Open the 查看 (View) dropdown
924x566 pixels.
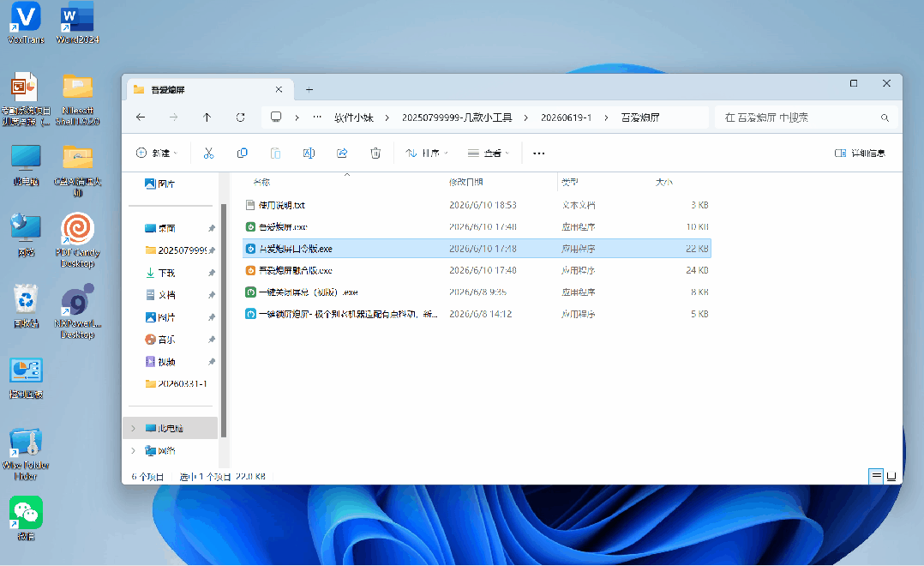coord(488,154)
